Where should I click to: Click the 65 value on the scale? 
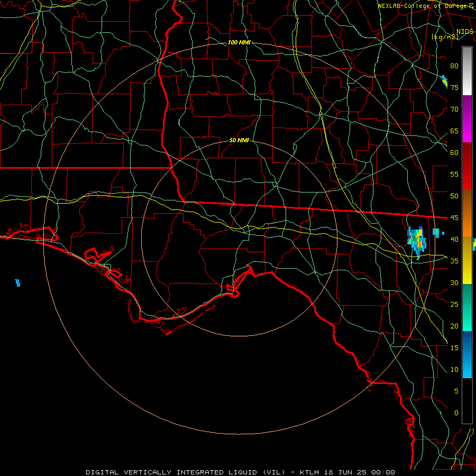coord(454,131)
